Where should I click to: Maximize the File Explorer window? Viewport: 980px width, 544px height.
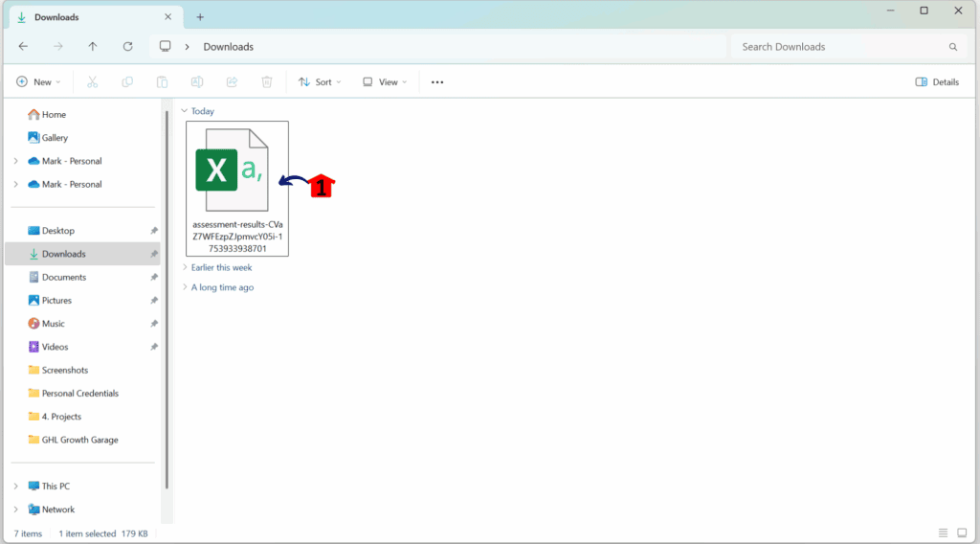tap(924, 11)
